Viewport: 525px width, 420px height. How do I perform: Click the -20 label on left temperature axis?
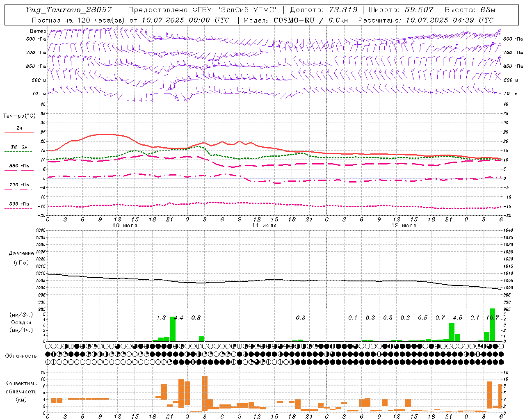pos(42,215)
